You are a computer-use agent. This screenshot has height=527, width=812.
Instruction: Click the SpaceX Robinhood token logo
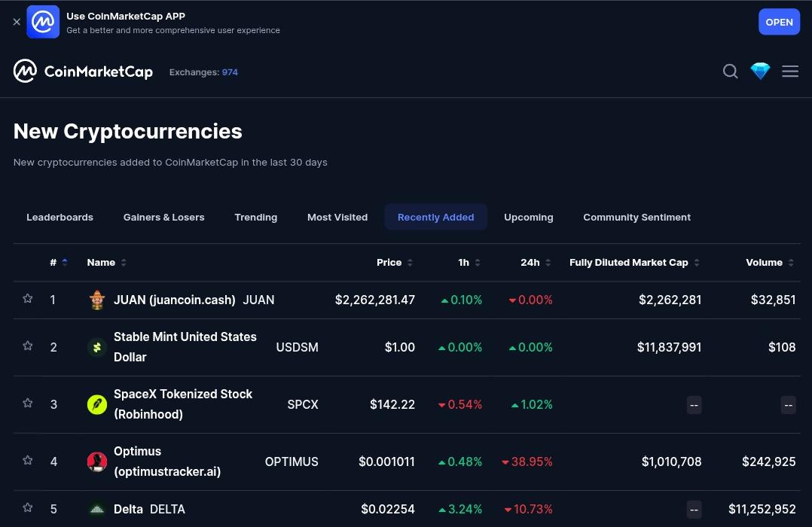97,404
